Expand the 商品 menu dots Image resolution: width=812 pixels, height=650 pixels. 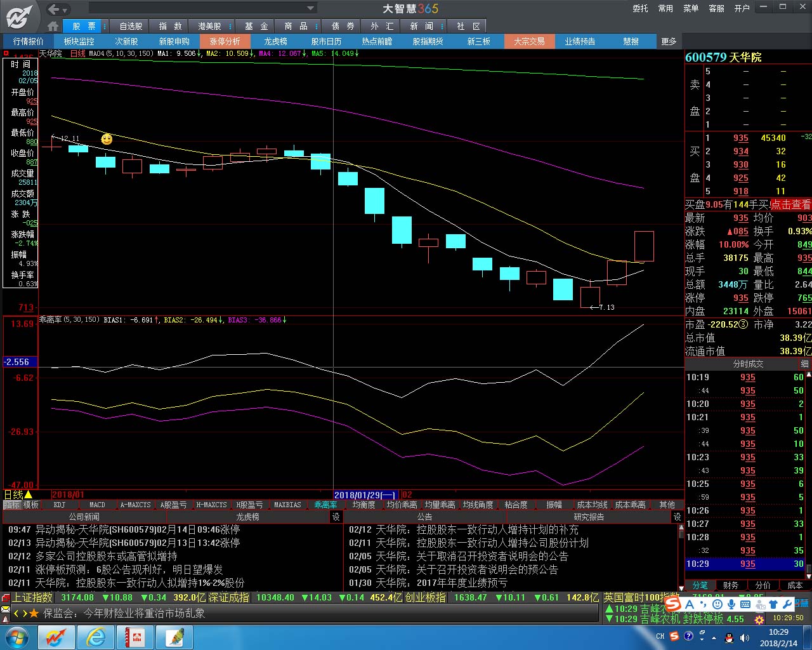315,26
